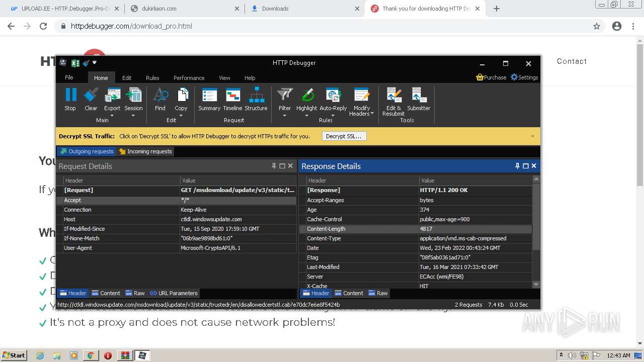Open Request Details Content tab

coord(105,293)
